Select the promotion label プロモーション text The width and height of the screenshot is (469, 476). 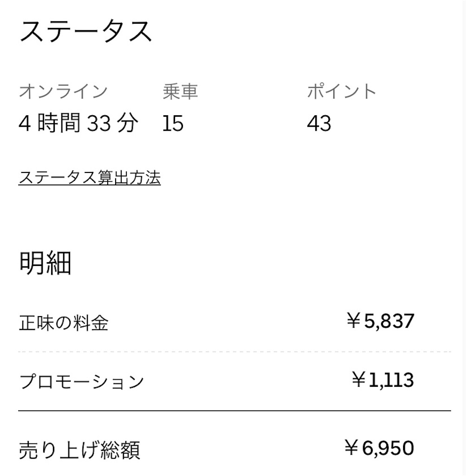coord(81,381)
